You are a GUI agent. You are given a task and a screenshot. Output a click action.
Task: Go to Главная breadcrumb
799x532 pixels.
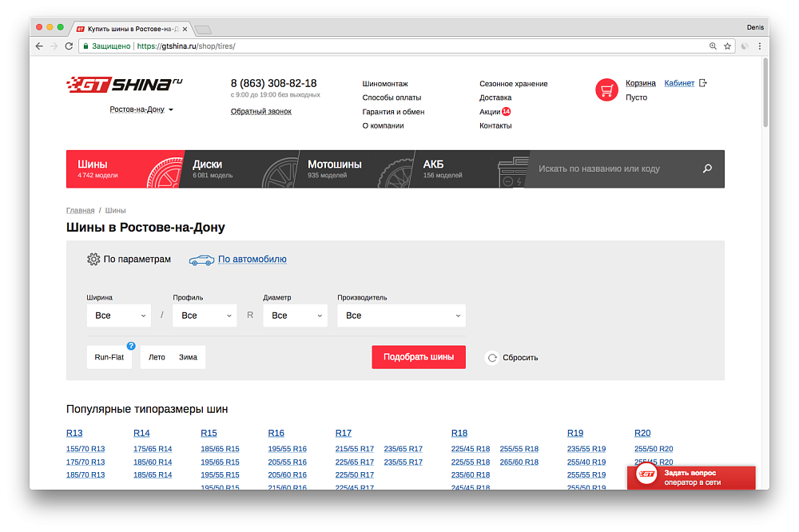coord(81,210)
